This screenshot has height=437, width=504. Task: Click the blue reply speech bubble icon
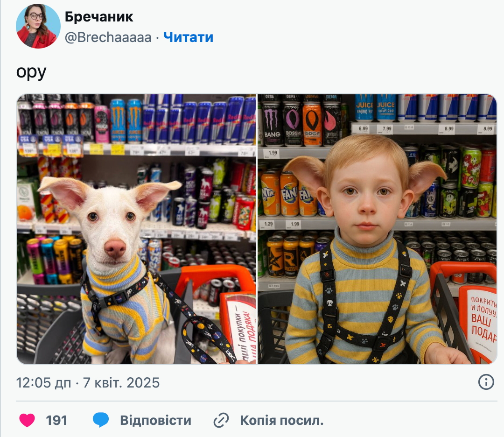pos(101,420)
